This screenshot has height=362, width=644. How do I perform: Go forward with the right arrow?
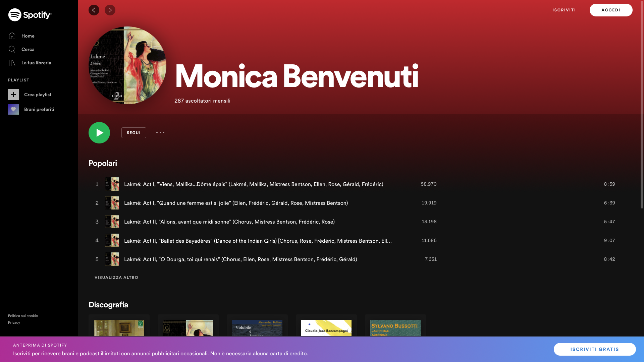tap(110, 10)
